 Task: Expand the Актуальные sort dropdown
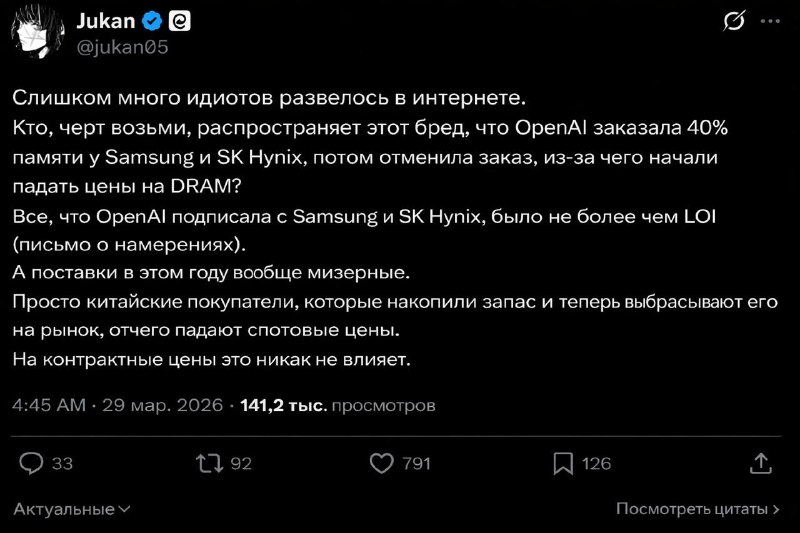click(x=72, y=509)
